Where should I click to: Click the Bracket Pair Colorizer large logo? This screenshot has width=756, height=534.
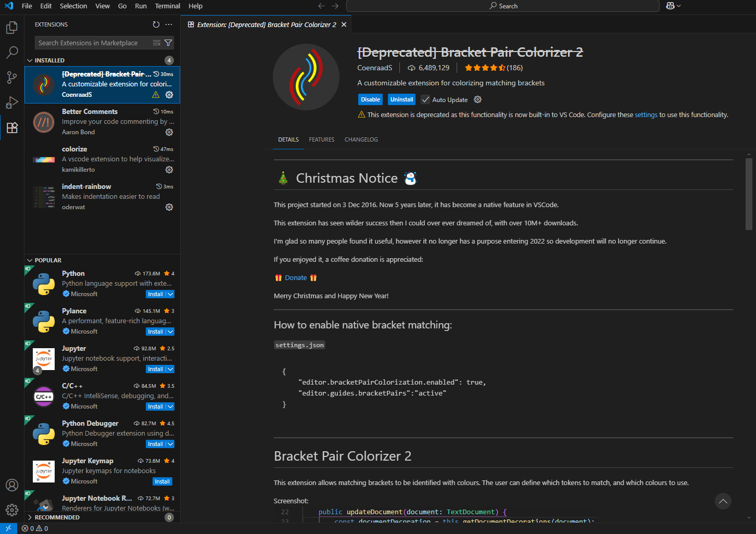[306, 77]
